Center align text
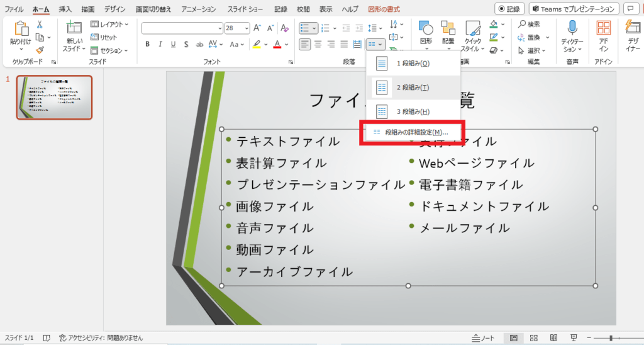644x345 pixels. pyautogui.click(x=318, y=44)
